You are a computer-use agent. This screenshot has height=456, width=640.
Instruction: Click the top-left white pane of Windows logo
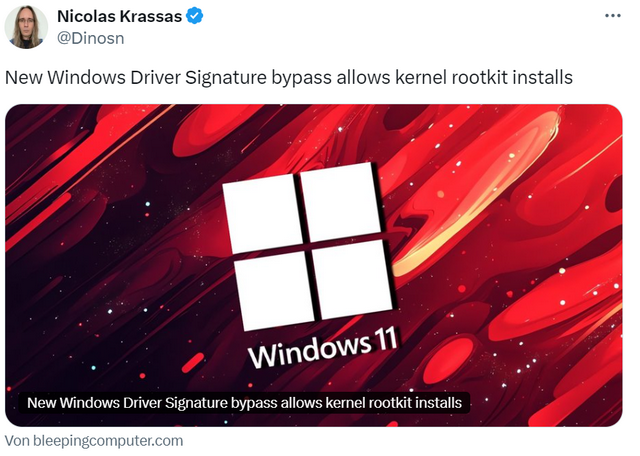pyautogui.click(x=262, y=213)
